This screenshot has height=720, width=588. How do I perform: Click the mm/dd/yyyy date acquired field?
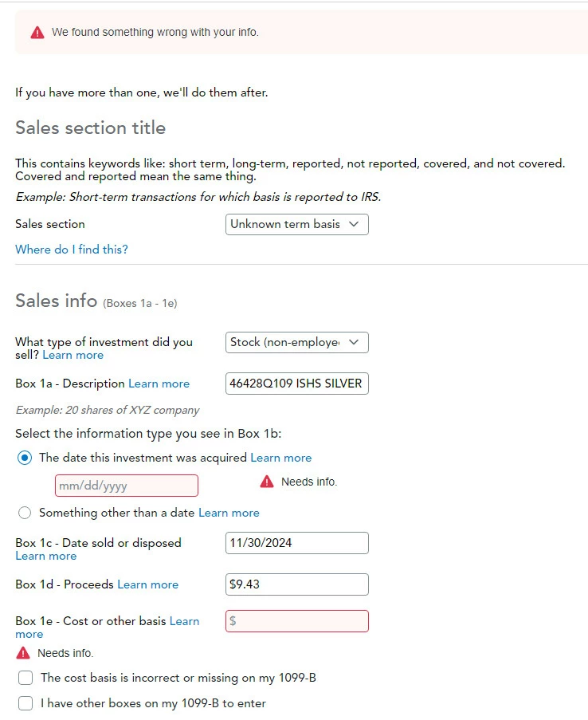(127, 486)
